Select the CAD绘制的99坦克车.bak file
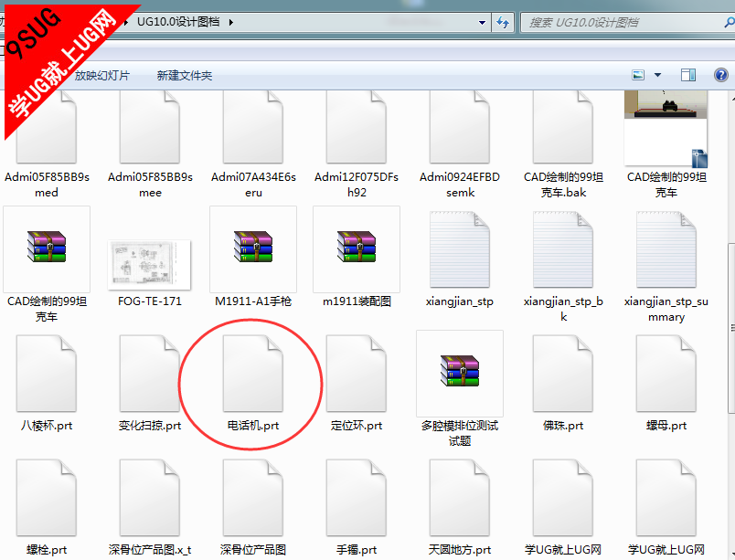735x560 pixels. 563,127
